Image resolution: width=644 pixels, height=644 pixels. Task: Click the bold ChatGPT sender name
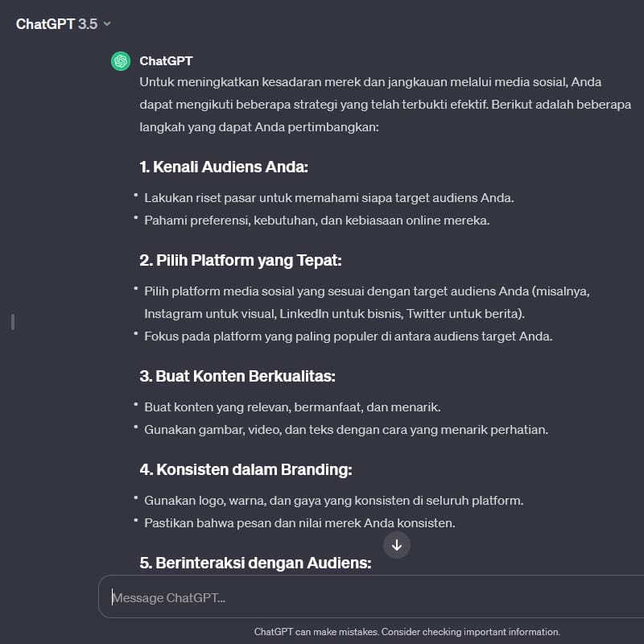166,60
